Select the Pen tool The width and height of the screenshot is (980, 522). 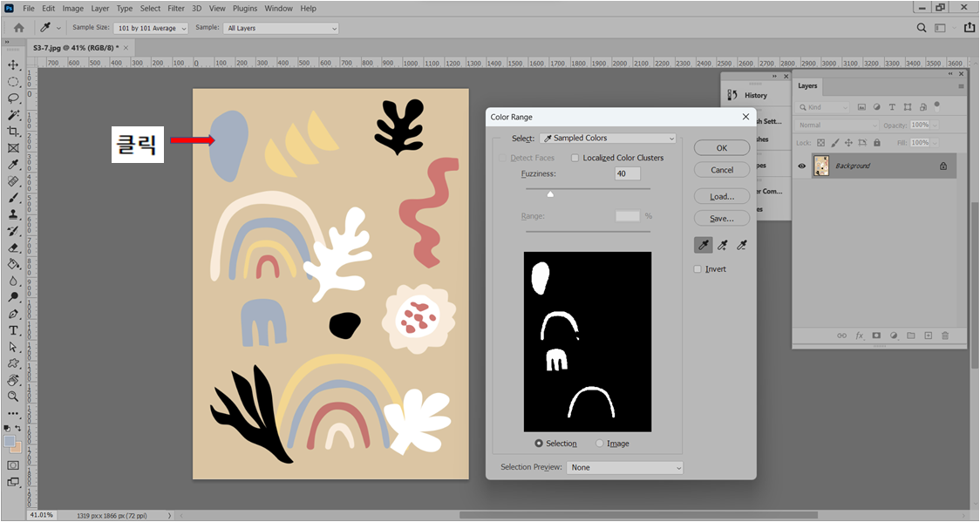[13, 314]
